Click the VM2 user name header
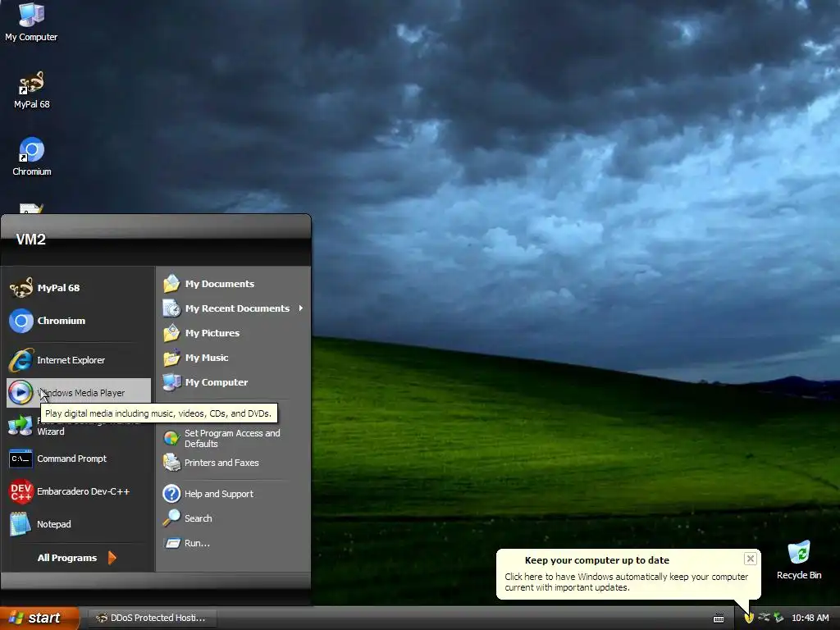Image resolution: width=840 pixels, height=630 pixels. [31, 240]
